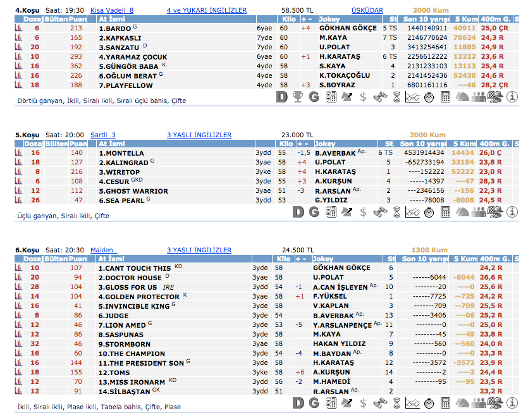Click the Jokey column header in race 5
This screenshot has height=420, width=528.
[x=325, y=144]
